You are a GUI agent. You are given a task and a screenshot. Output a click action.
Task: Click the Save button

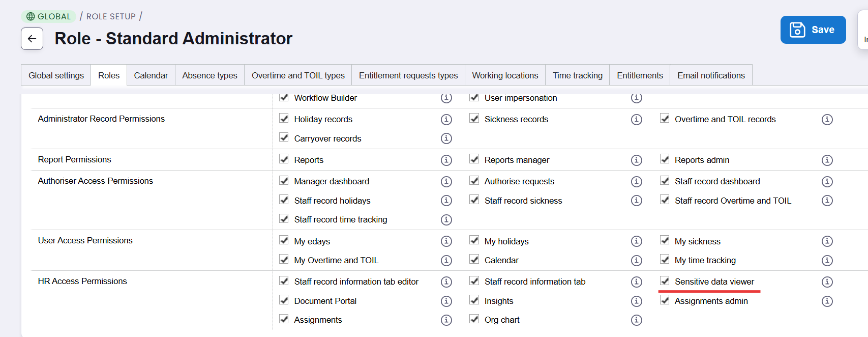pos(813,30)
